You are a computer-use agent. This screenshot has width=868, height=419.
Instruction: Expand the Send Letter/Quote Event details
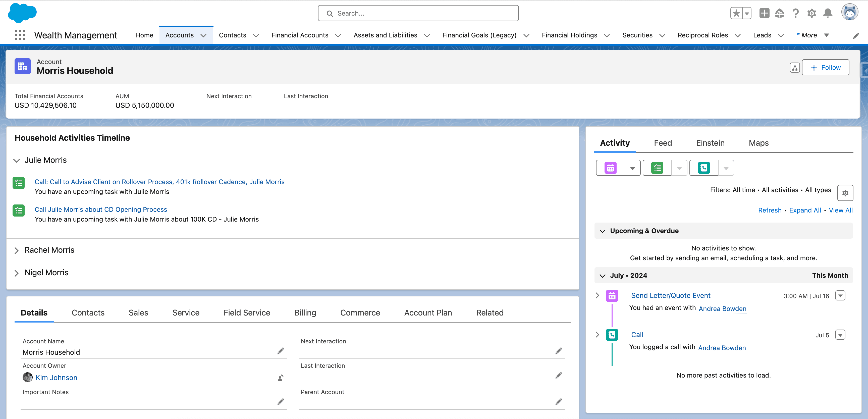coord(598,296)
